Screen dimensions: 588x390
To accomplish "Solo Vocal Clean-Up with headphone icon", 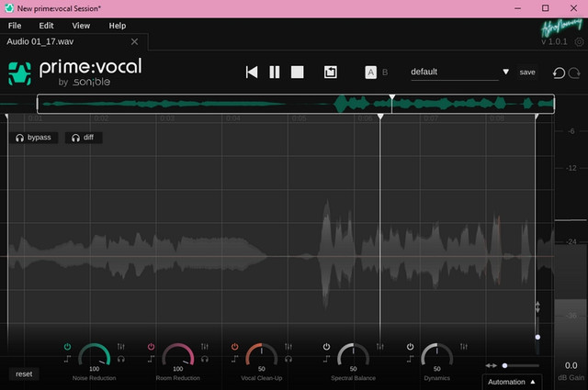I will coord(288,359).
